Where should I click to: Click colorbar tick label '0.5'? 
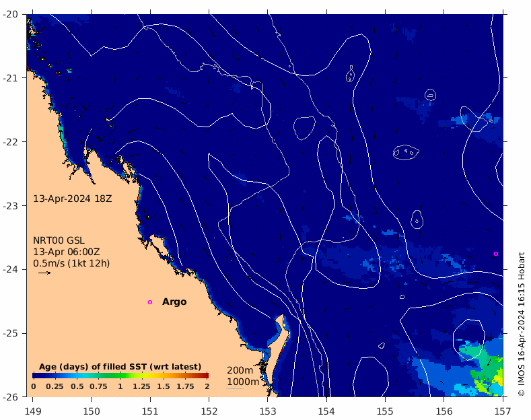[77, 386]
